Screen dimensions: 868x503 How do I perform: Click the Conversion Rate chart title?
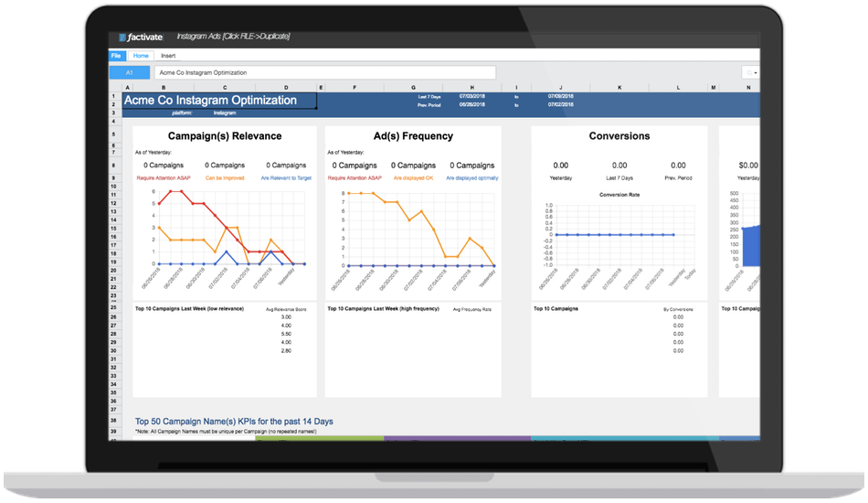click(x=619, y=195)
